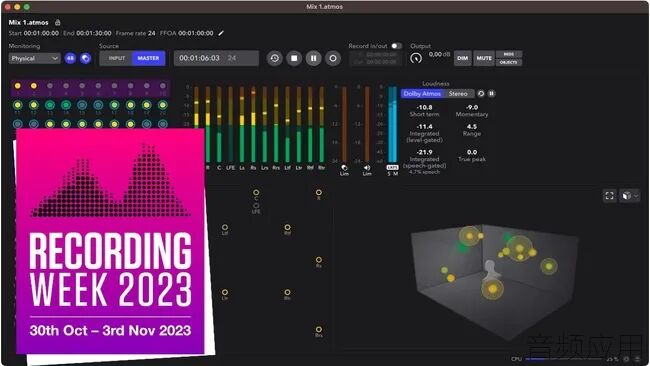Click the pencil edit icon next to FFOA
Image resolution: width=650 pixels, height=366 pixels.
click(221, 33)
